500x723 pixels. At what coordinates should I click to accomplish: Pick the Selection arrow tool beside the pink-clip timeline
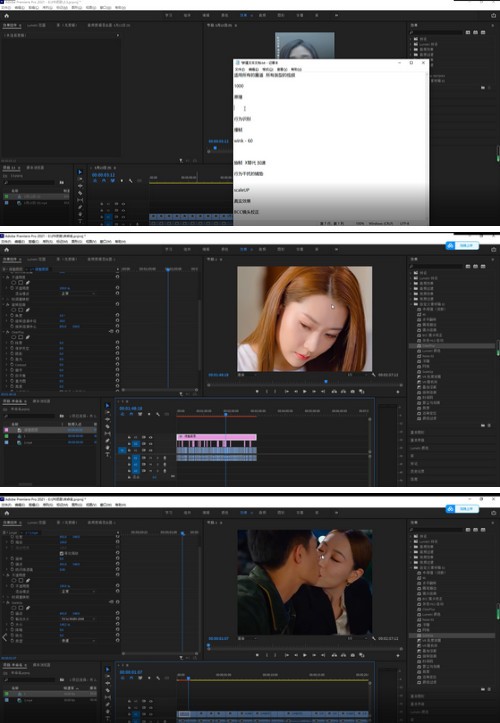click(107, 405)
